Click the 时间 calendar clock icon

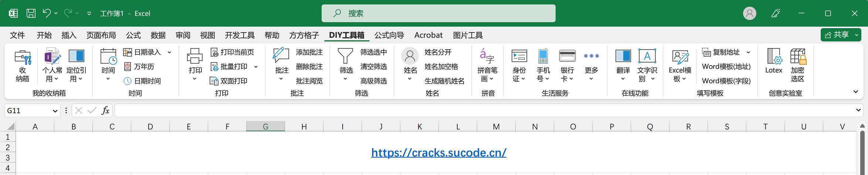(108, 56)
